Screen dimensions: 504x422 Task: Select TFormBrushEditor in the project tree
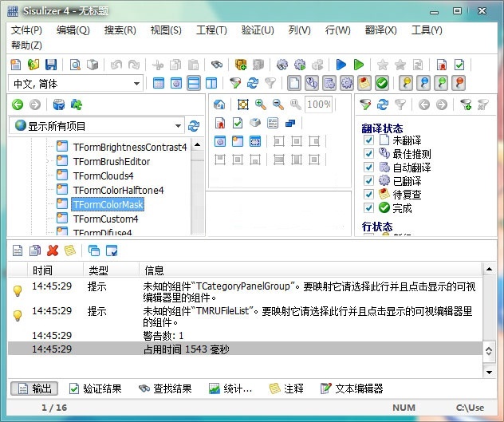tap(111, 161)
